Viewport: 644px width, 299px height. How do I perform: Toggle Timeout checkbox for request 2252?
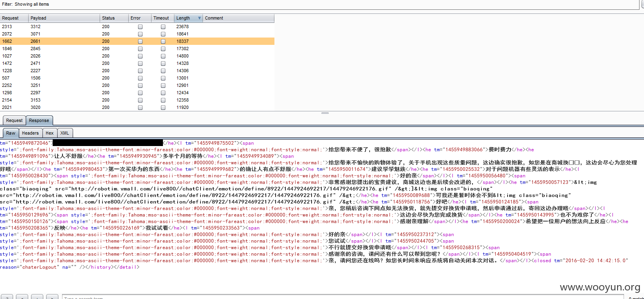pos(163,85)
